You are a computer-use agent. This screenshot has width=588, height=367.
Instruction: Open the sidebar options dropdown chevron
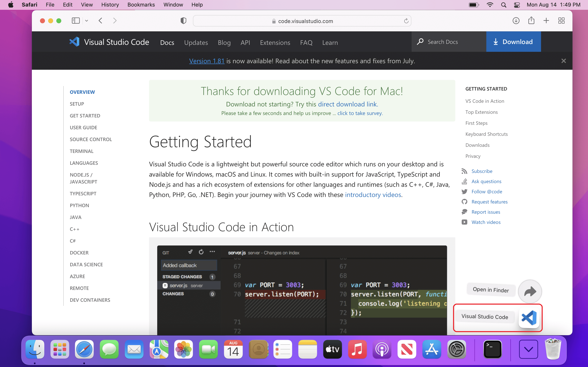click(87, 21)
